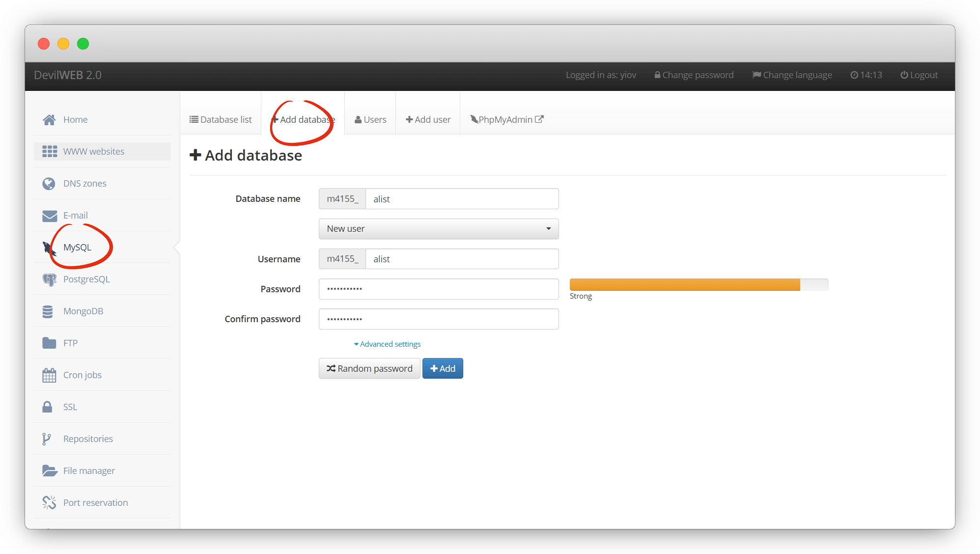This screenshot has width=980, height=554.
Task: Open the SSL padlock icon
Action: click(47, 407)
